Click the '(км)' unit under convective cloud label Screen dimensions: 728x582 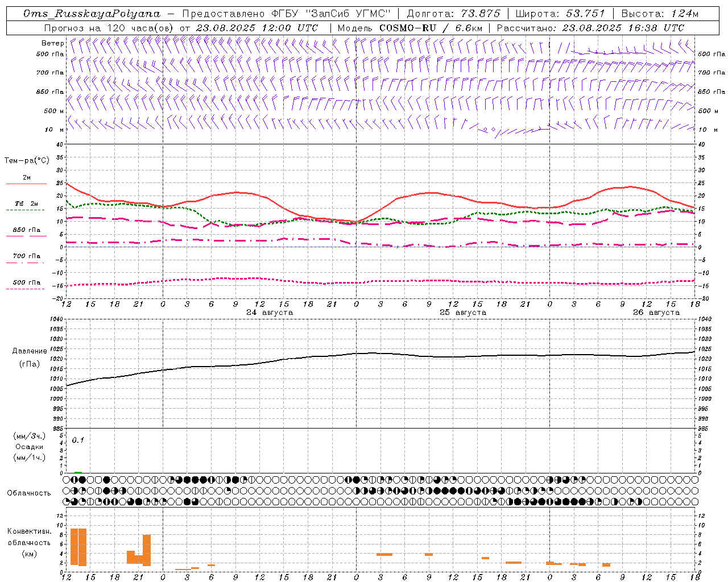click(30, 553)
